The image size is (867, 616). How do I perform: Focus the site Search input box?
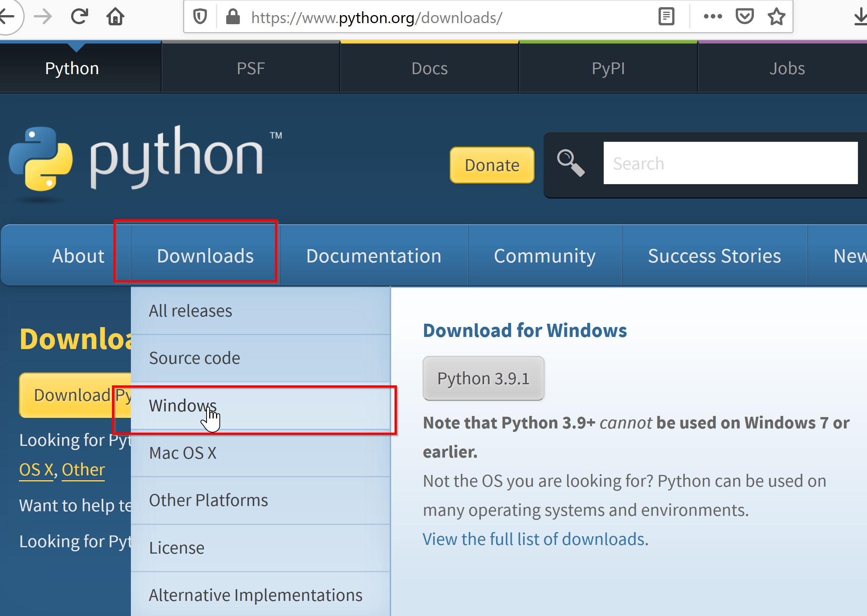click(730, 163)
